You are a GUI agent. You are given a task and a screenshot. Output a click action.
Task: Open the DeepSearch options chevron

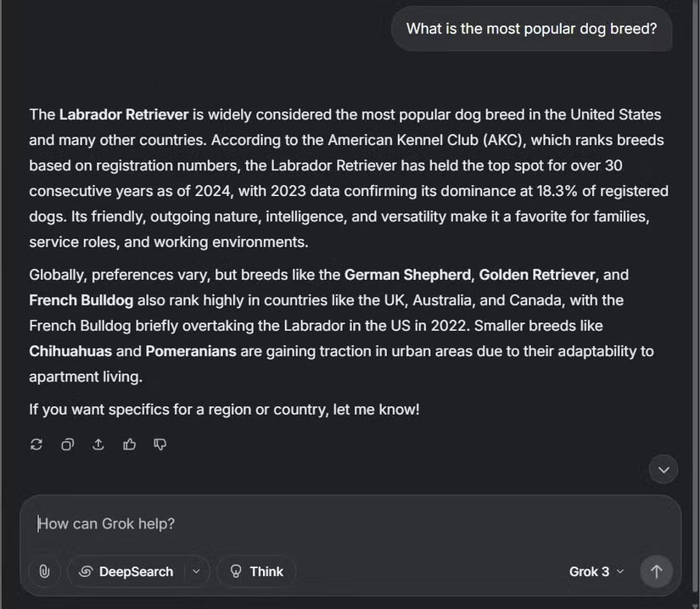[x=196, y=572]
